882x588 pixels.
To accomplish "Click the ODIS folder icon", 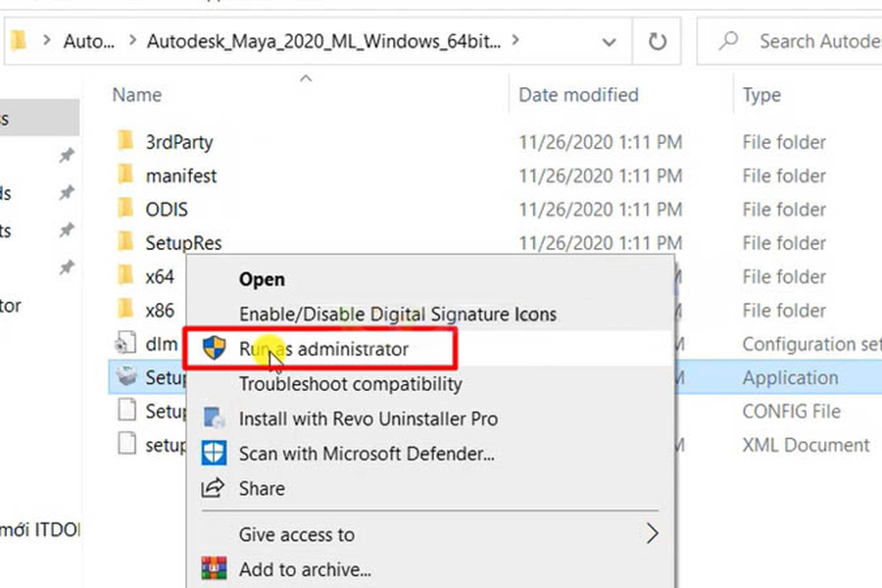I will (x=126, y=208).
